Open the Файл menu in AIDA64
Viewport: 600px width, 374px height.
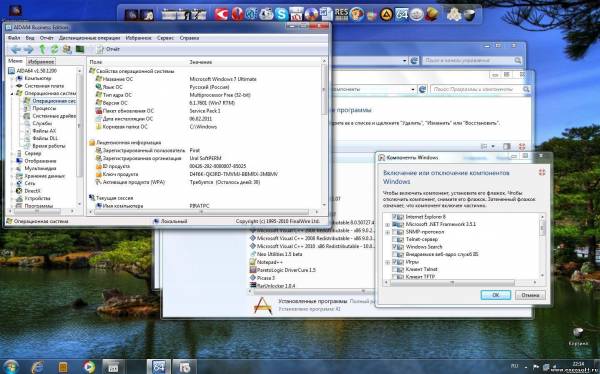(14, 38)
